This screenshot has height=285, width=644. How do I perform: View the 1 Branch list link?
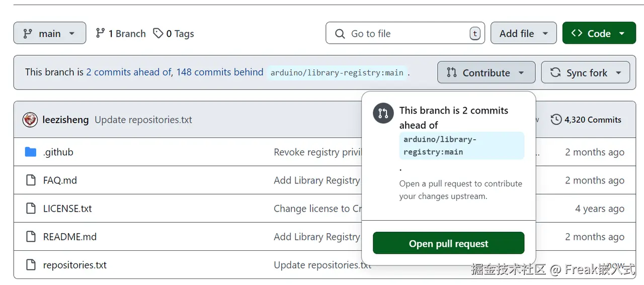pos(121,34)
